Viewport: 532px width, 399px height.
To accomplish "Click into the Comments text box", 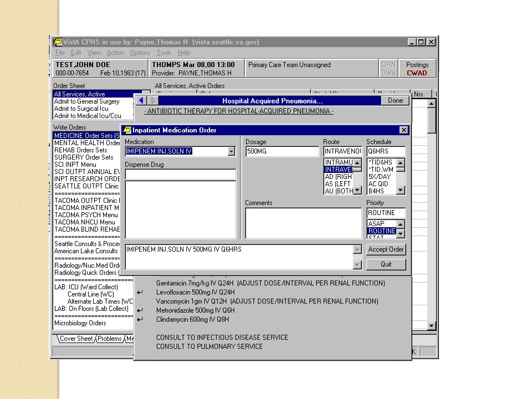I will 303,223.
